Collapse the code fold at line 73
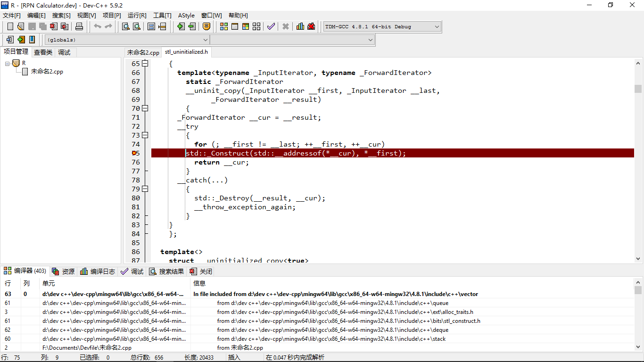Screen dimensions: 644x362 tap(145, 135)
